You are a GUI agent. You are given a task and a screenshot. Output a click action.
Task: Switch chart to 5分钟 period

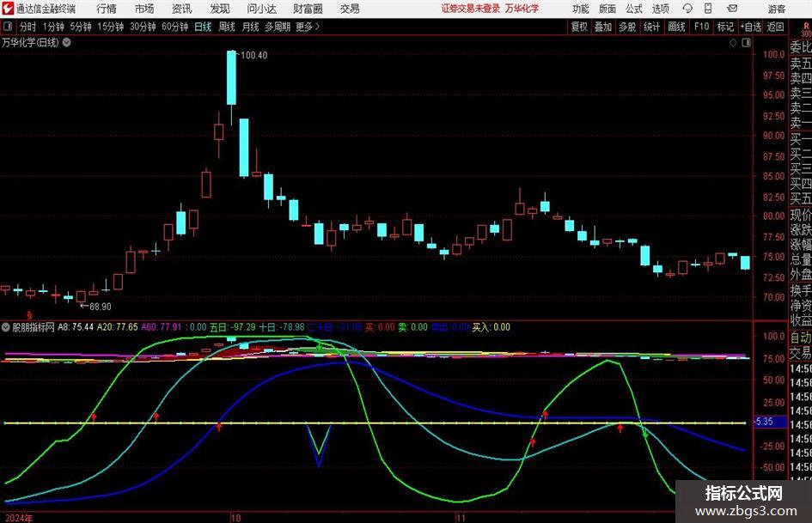tap(81, 27)
